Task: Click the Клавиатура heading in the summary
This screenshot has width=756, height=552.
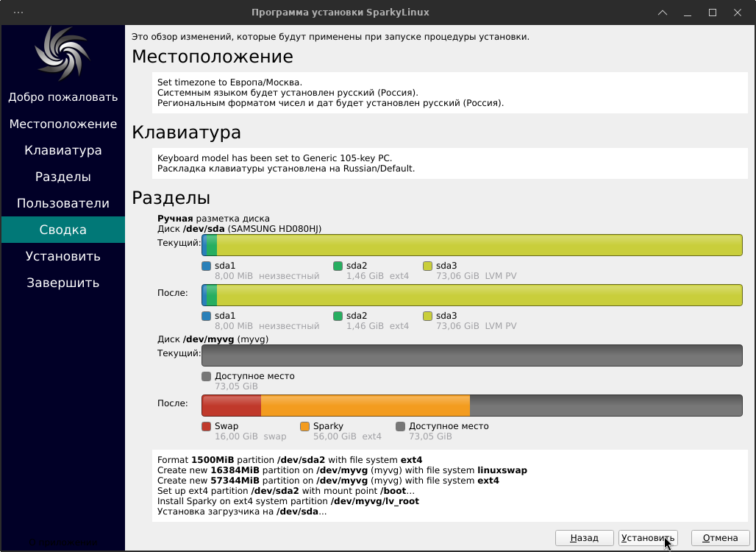Action: click(x=187, y=132)
